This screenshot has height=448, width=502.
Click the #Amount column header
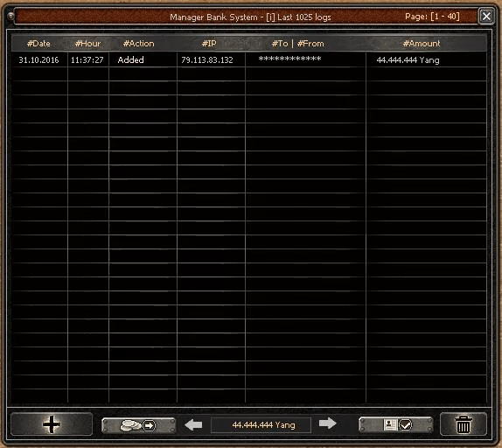coord(422,44)
